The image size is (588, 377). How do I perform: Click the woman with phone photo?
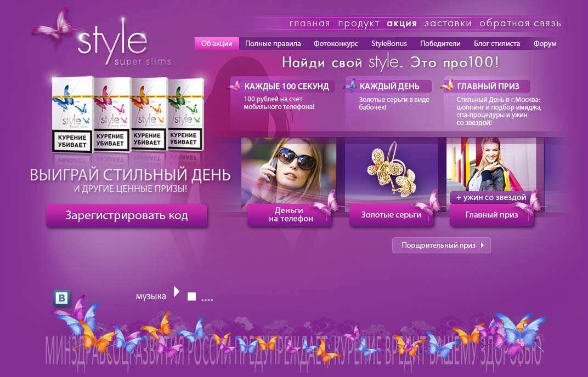(289, 171)
